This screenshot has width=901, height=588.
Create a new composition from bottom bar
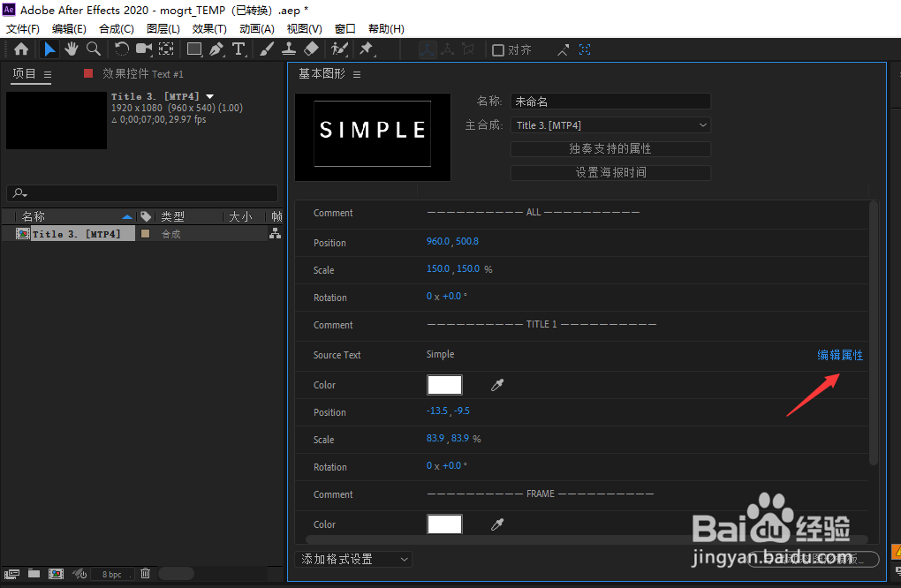click(56, 574)
